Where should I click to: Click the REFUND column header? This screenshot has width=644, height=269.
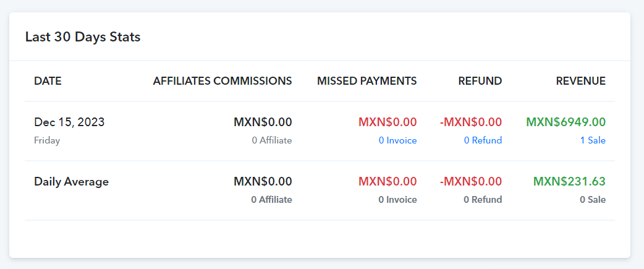[480, 81]
